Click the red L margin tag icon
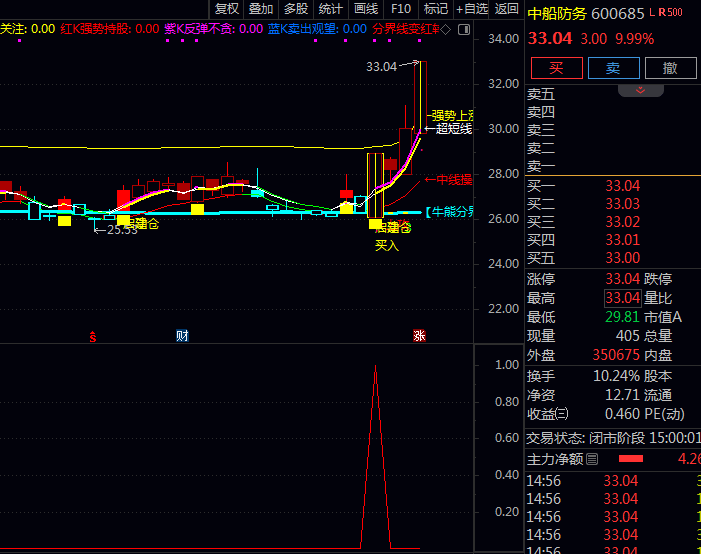The width and height of the screenshot is (701, 554). tap(652, 12)
